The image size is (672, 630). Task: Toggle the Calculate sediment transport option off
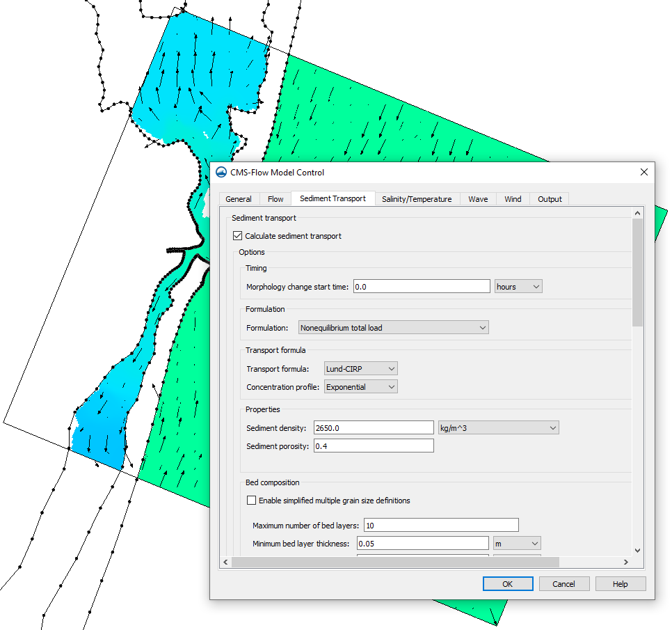point(237,235)
